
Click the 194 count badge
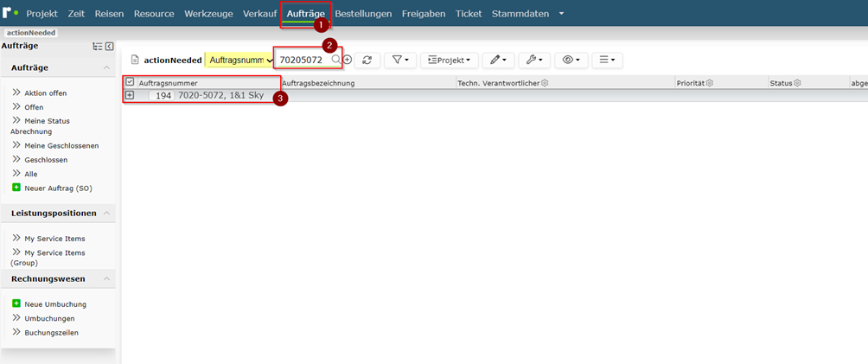[x=162, y=96]
